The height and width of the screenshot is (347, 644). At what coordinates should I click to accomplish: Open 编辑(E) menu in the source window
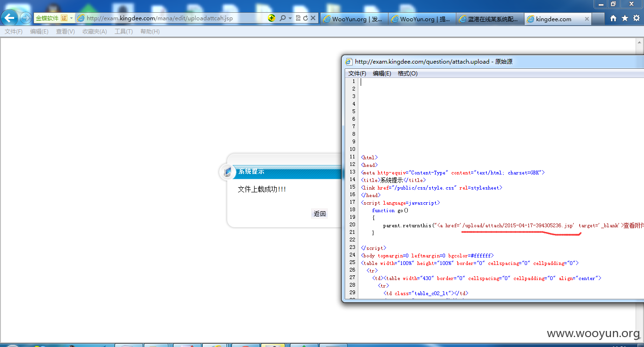382,74
